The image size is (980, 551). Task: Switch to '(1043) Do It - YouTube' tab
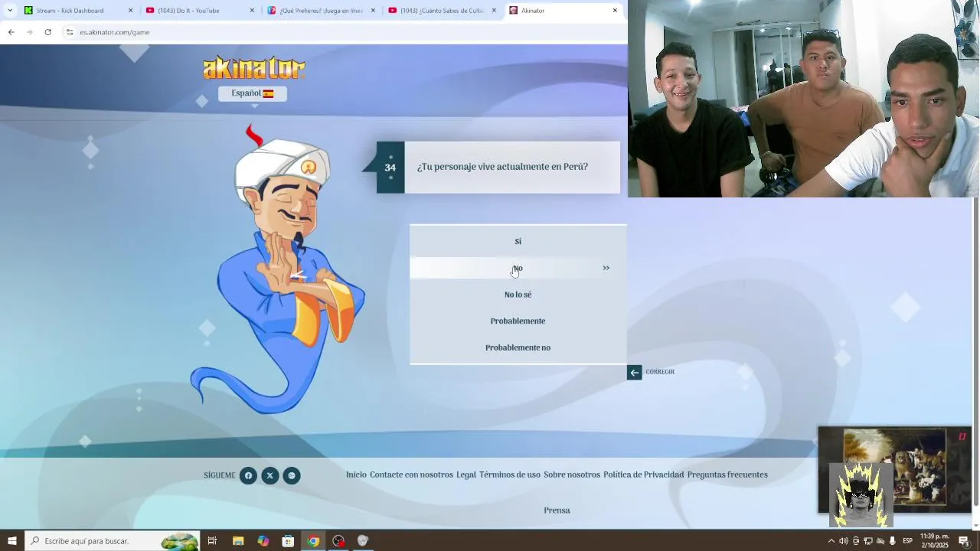coord(198,11)
